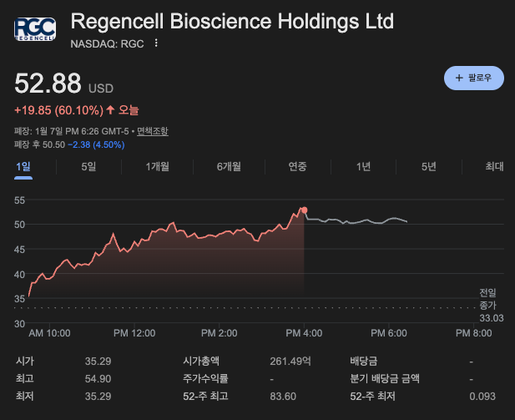Click the PM 4:00 time axis label
The image size is (515, 420).
pyautogui.click(x=304, y=333)
